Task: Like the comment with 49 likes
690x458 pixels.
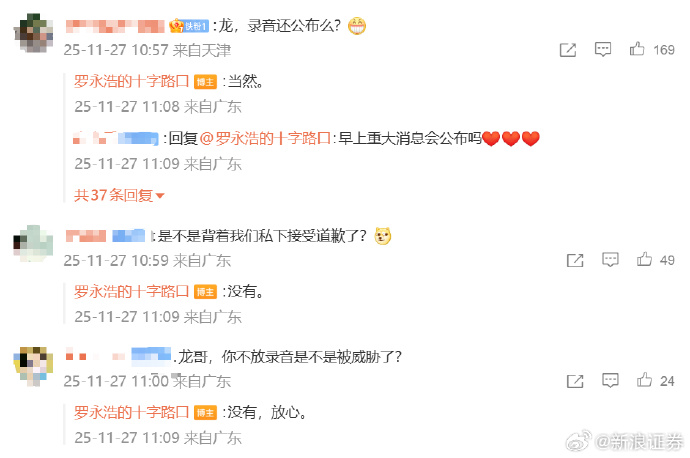Action: coord(644,259)
